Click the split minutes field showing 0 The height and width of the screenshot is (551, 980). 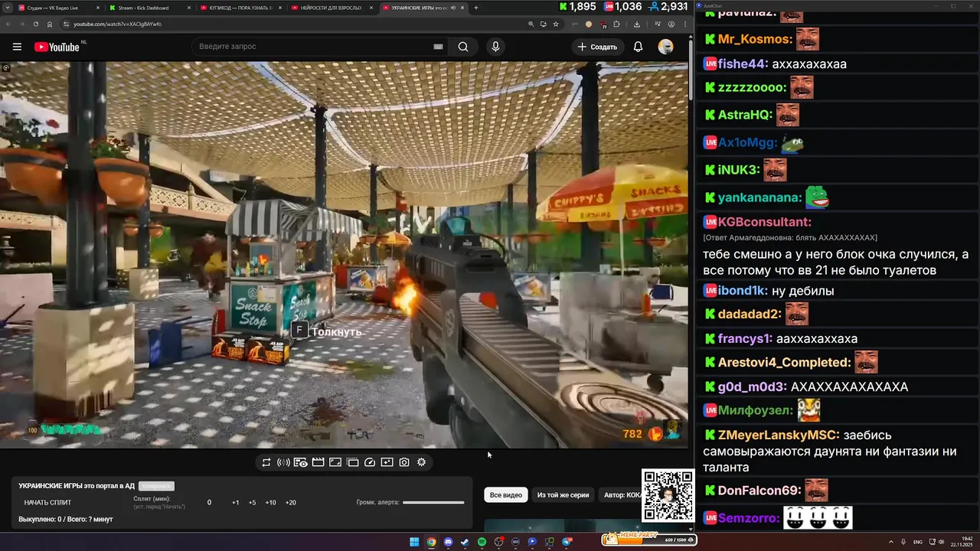(x=209, y=503)
